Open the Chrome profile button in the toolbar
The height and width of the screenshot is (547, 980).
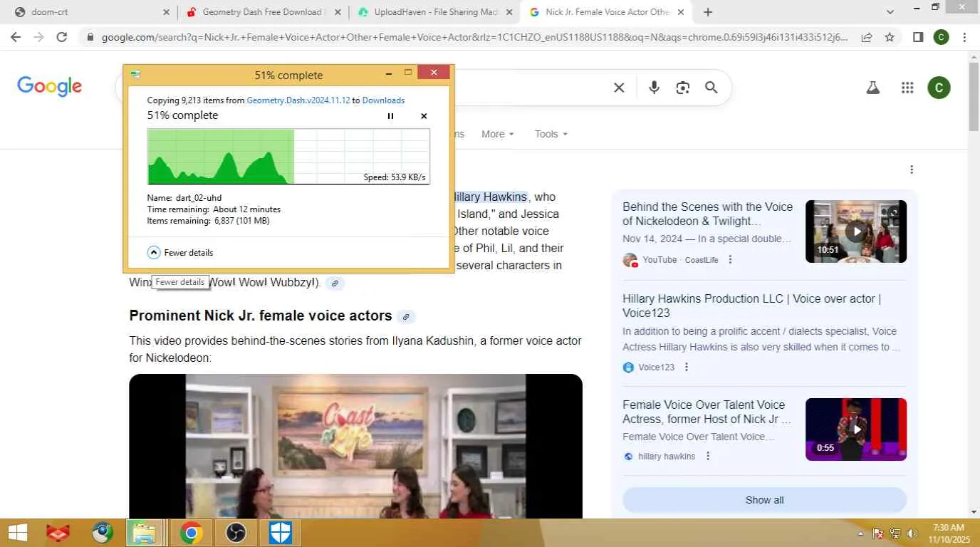click(x=941, y=37)
